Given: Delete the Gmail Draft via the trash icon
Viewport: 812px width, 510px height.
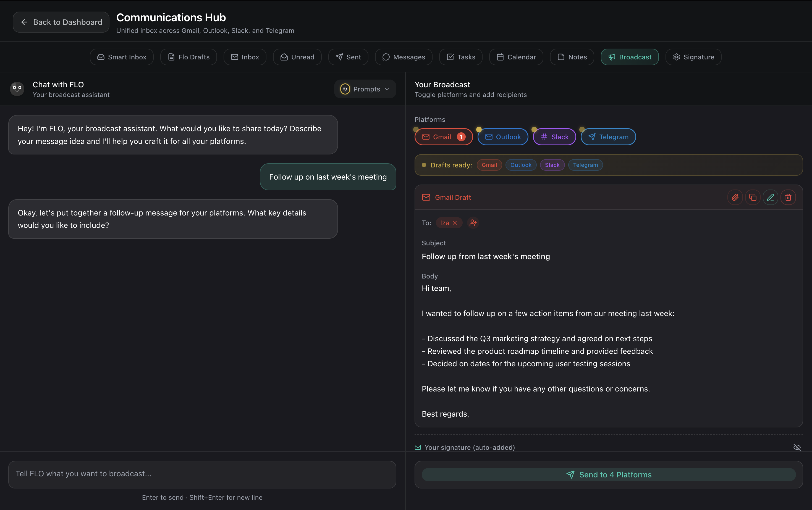Looking at the screenshot, I should (x=789, y=197).
